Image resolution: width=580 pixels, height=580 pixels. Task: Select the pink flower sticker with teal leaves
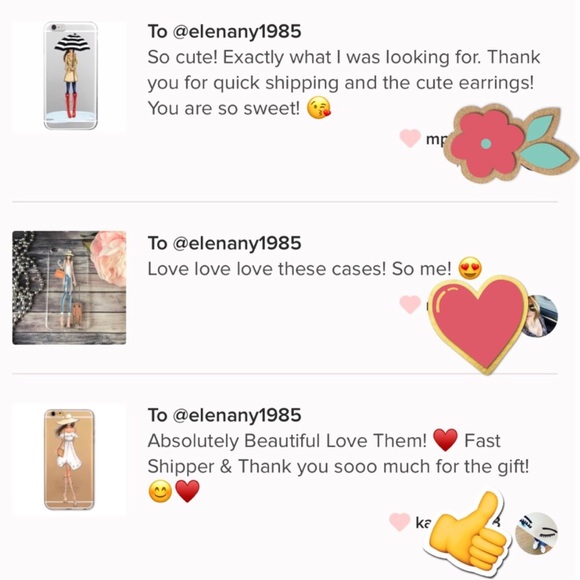pyautogui.click(x=512, y=144)
